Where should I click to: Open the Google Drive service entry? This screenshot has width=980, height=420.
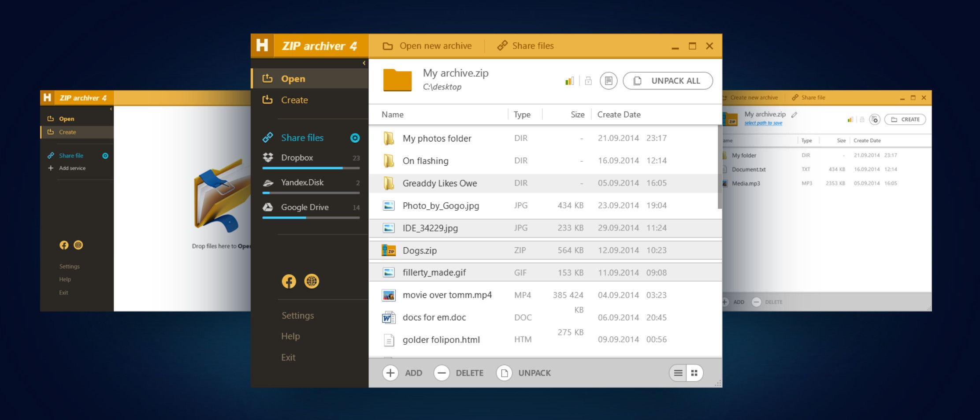pyautogui.click(x=311, y=207)
